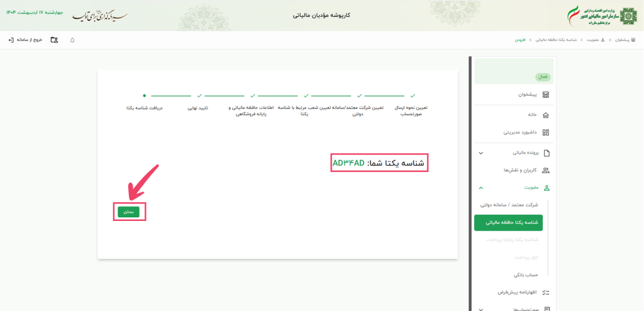Click the اظهارنامه پیش‌فرض checklist icon
This screenshot has width=644, height=311.
click(545, 292)
